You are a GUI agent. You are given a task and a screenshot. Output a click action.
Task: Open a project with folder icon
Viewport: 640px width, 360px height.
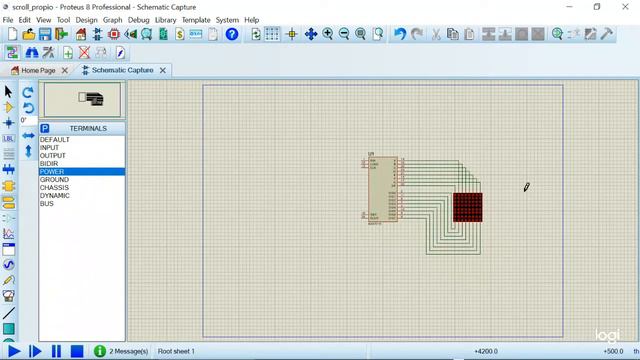click(29, 34)
